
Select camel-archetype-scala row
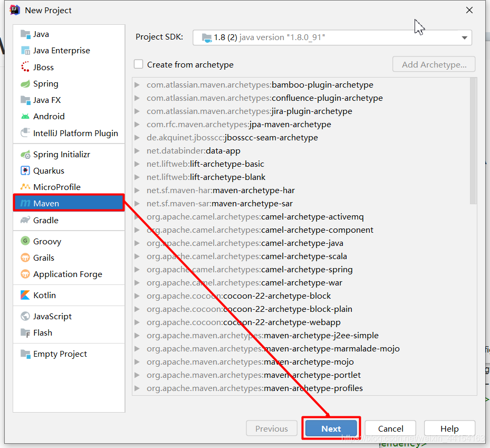pyautogui.click(x=302, y=256)
